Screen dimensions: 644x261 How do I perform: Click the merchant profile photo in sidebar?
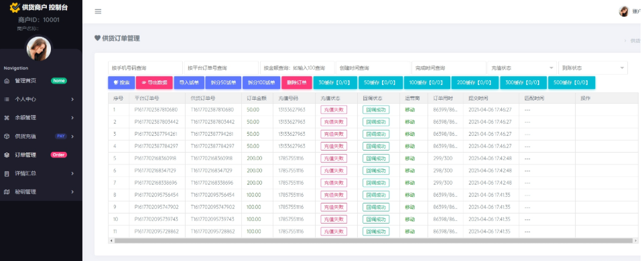point(39,48)
